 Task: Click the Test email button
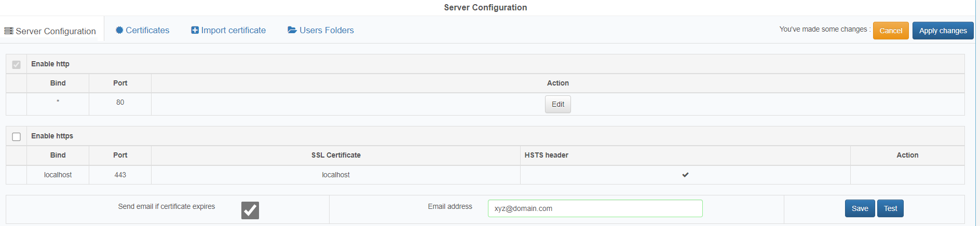click(890, 208)
